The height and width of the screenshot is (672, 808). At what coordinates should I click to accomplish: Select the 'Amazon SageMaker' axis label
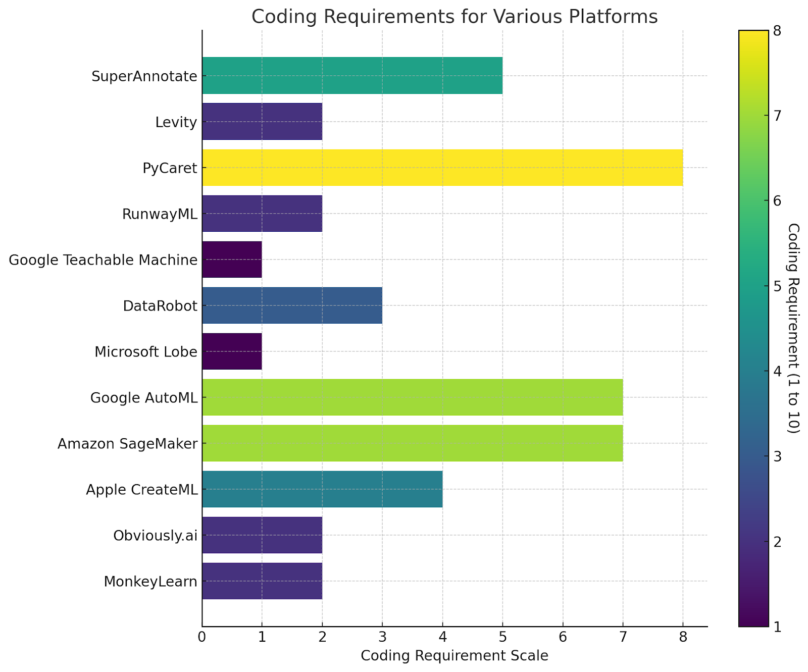pos(128,444)
